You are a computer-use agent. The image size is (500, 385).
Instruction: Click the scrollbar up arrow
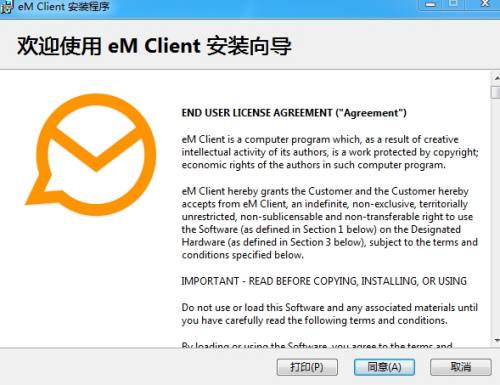496,78
